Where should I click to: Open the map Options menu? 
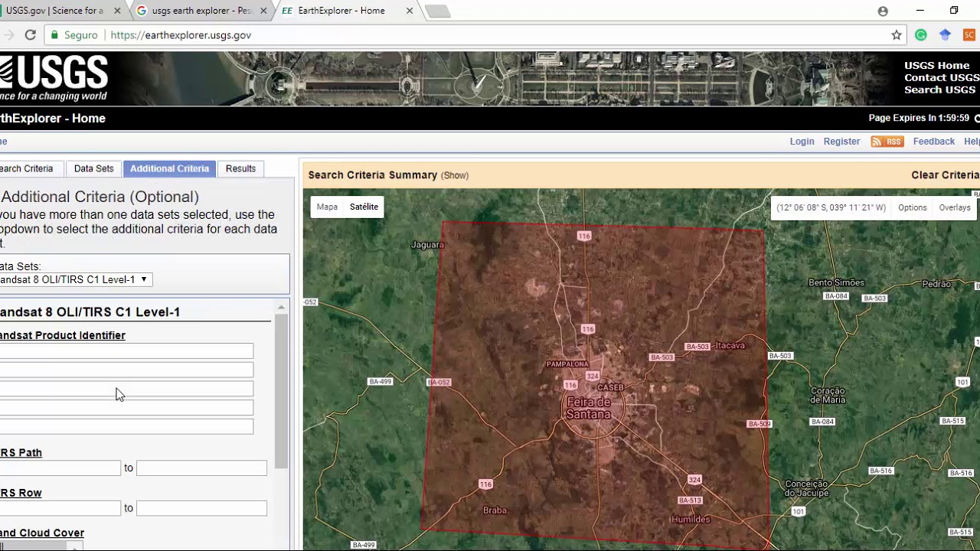point(912,207)
